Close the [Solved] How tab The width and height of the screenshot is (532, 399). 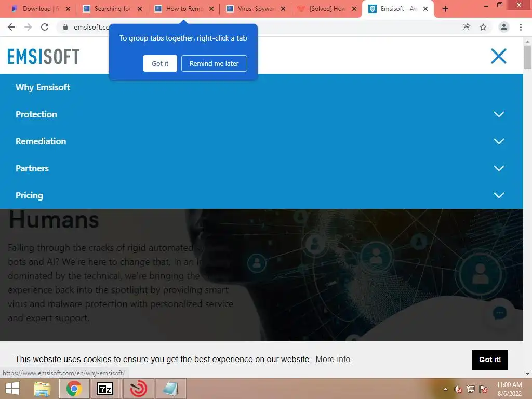coord(354,9)
